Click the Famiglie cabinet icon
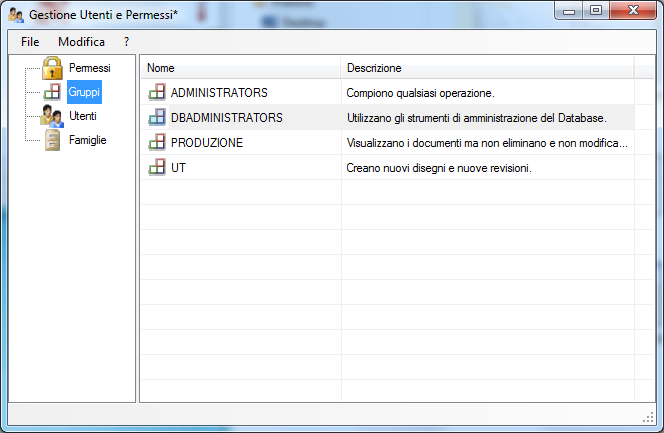Viewport: 664px width, 433px height. [x=53, y=140]
